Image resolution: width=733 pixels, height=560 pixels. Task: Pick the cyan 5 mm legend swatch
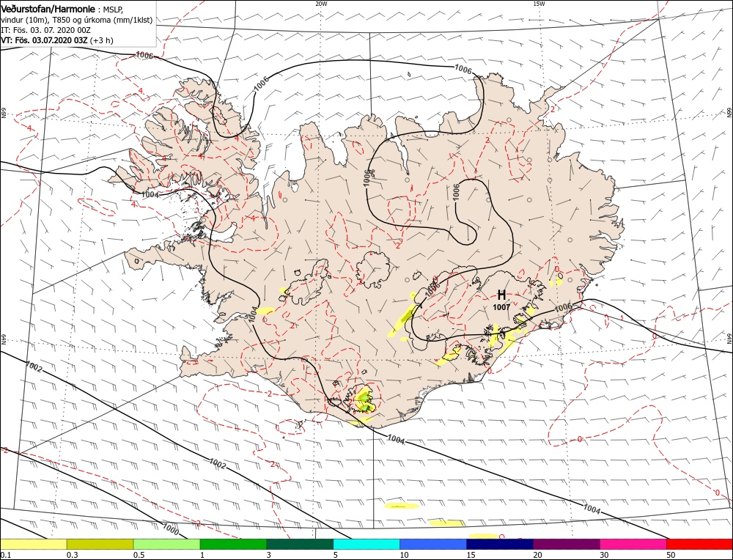[366, 544]
